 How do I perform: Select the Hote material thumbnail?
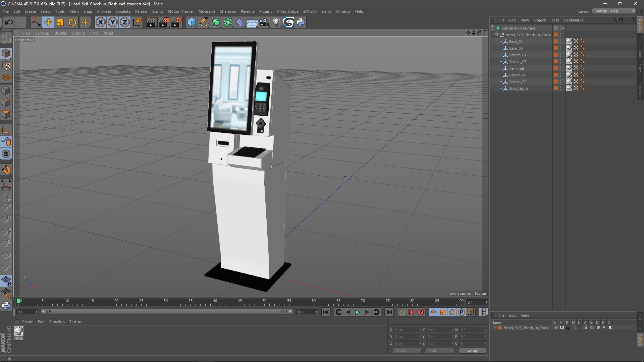[19, 333]
